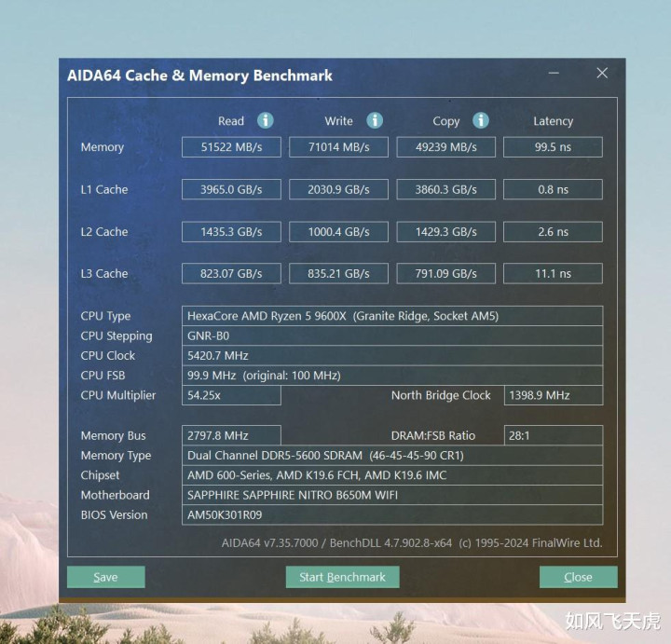Click the DRAM:FSB Ratio 28:1 field

click(554, 435)
